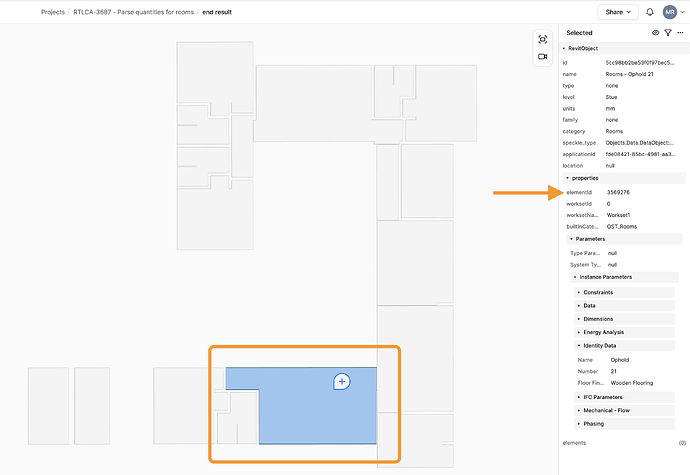
Task: Expand the Mechanical - Flow group
Action: pos(624,410)
